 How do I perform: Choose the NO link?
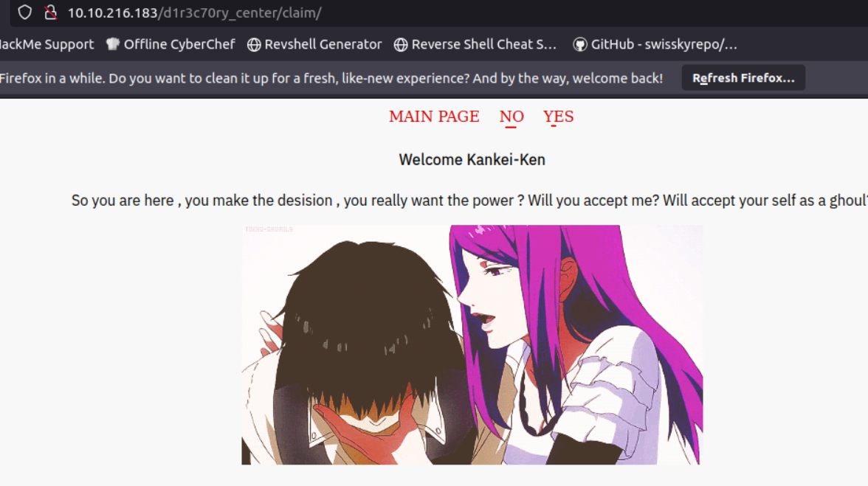(512, 117)
